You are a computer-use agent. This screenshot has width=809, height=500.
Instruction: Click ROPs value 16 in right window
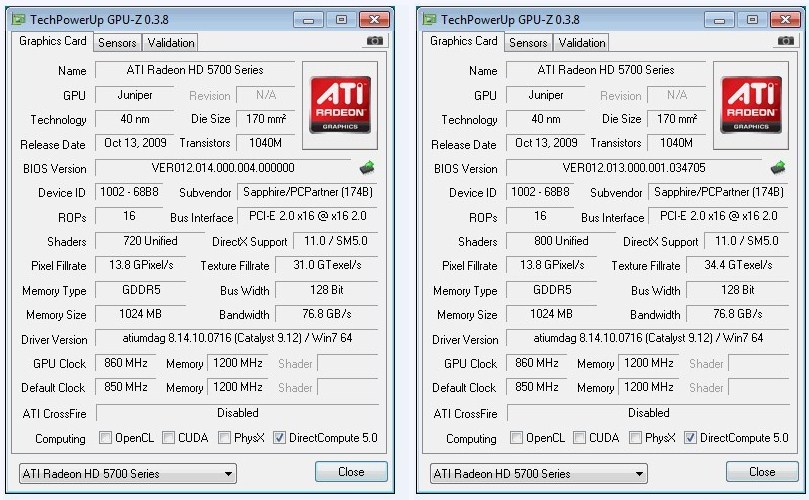[540, 216]
